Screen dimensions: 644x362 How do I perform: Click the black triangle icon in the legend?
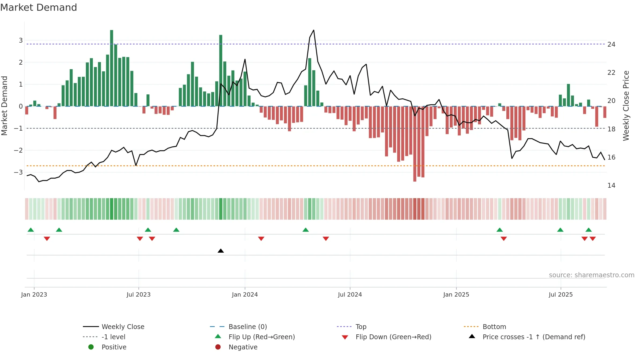472,336
